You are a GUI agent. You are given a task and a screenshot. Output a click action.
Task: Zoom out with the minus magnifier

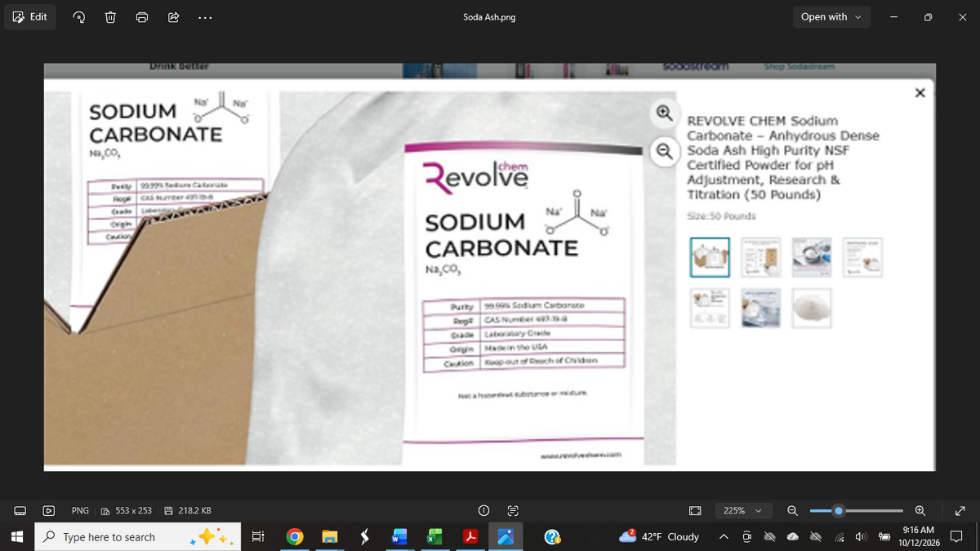click(x=792, y=511)
